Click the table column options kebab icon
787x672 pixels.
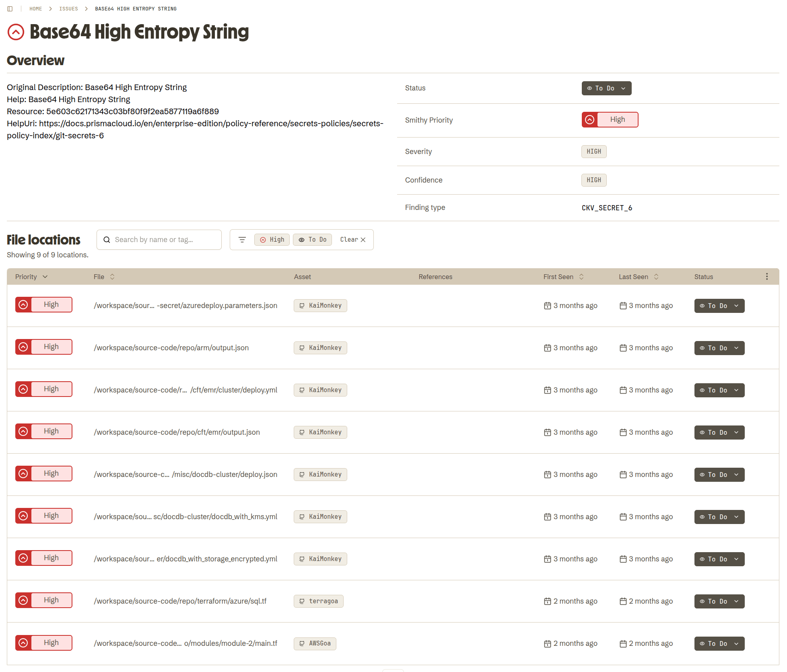[x=766, y=277]
